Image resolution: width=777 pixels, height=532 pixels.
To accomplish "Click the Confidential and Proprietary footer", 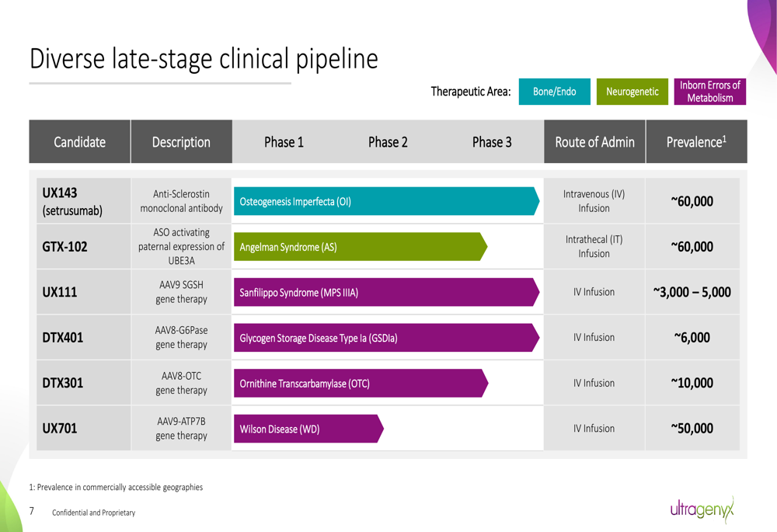I will [94, 513].
